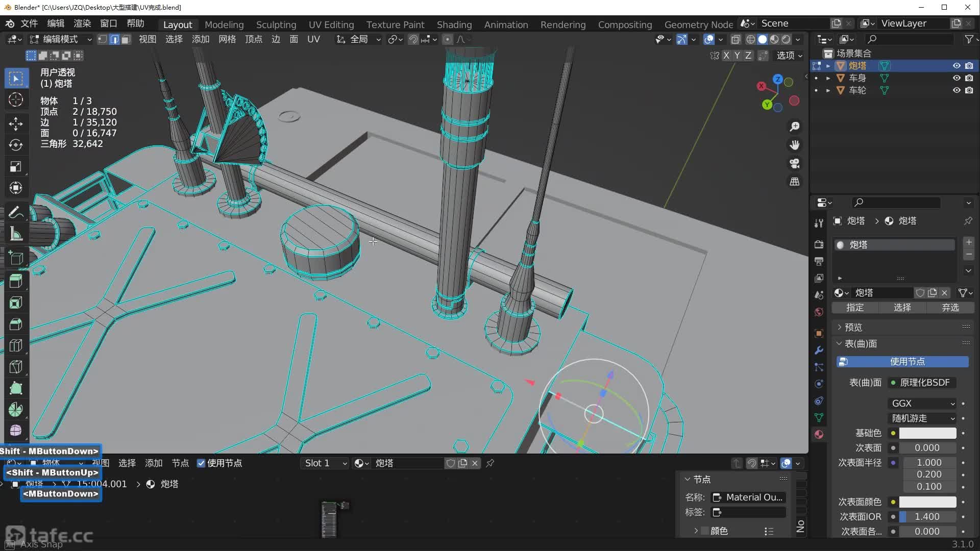
Task: Switch to UV Editing workspace tab
Action: tap(331, 24)
